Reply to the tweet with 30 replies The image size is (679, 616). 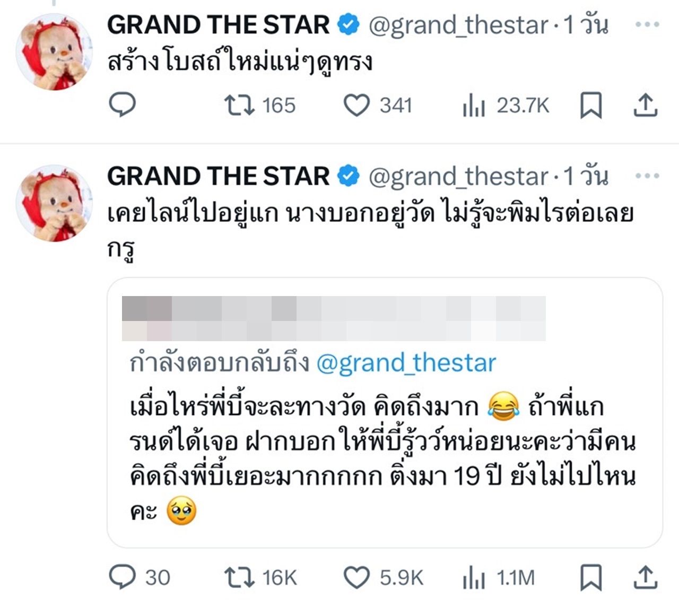[x=123, y=577]
